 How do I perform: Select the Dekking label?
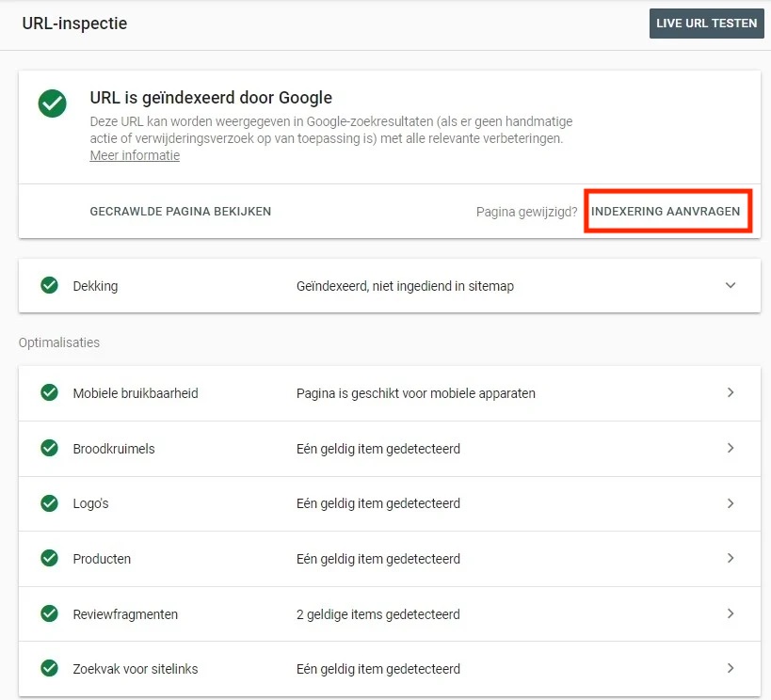tap(95, 286)
